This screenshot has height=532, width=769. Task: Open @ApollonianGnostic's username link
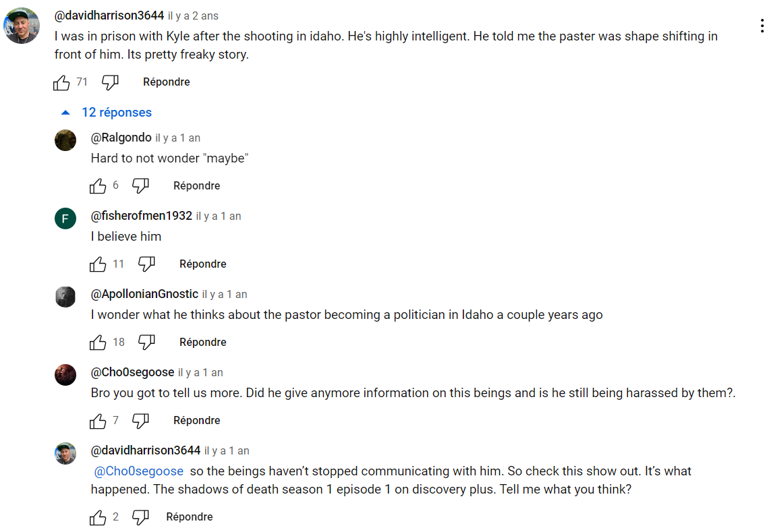(144, 294)
